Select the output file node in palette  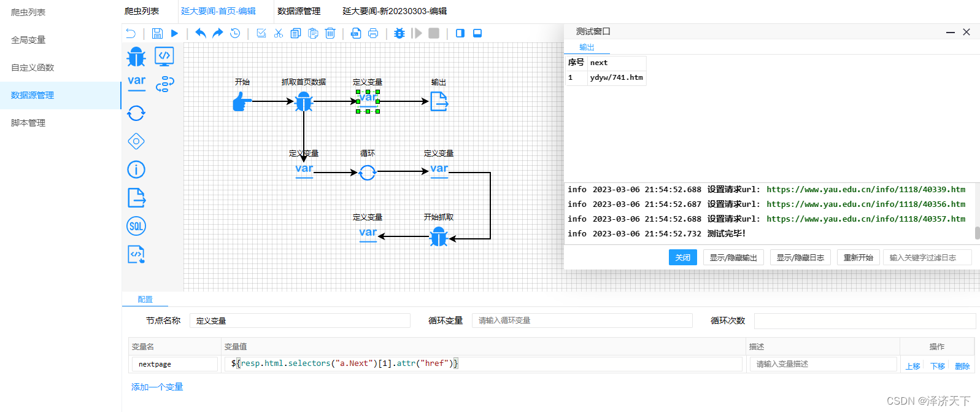136,198
